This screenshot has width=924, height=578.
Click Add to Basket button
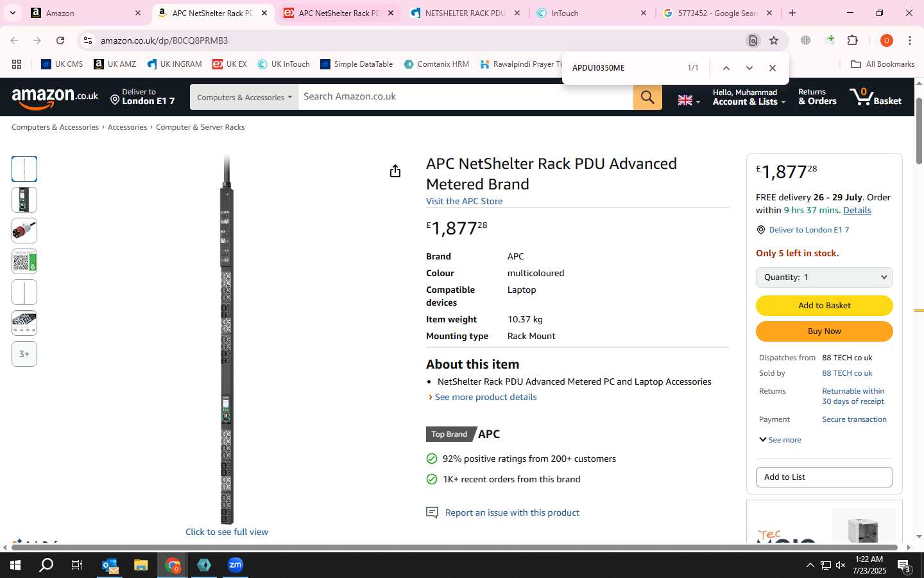pyautogui.click(x=825, y=306)
